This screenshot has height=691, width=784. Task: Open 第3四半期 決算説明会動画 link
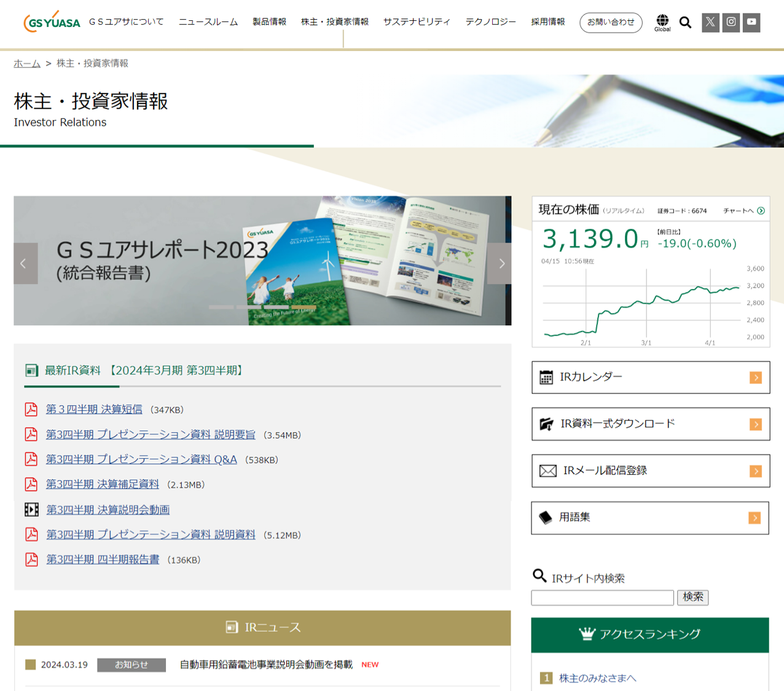(108, 510)
